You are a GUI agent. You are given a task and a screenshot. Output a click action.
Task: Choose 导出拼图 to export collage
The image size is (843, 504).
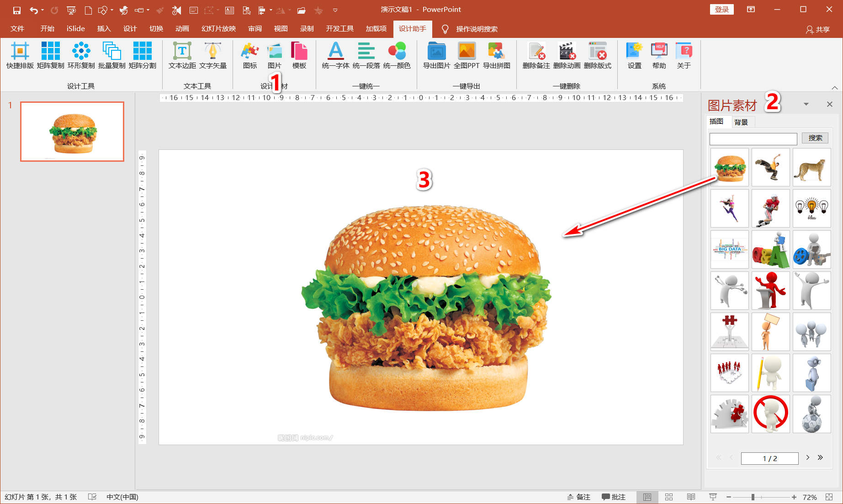[x=497, y=55]
